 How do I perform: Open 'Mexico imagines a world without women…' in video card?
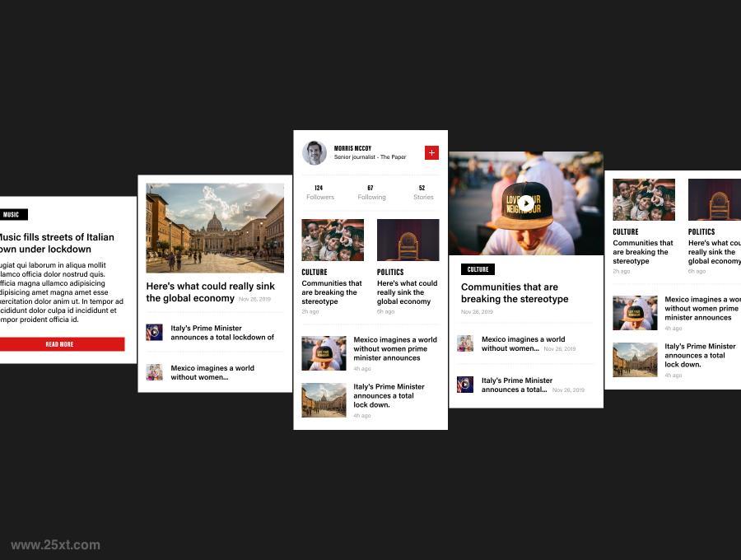pos(523,343)
